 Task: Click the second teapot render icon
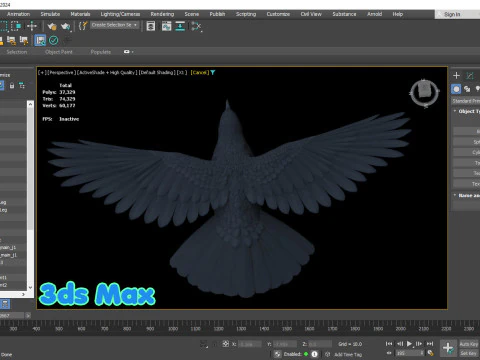pyautogui.click(x=66, y=26)
